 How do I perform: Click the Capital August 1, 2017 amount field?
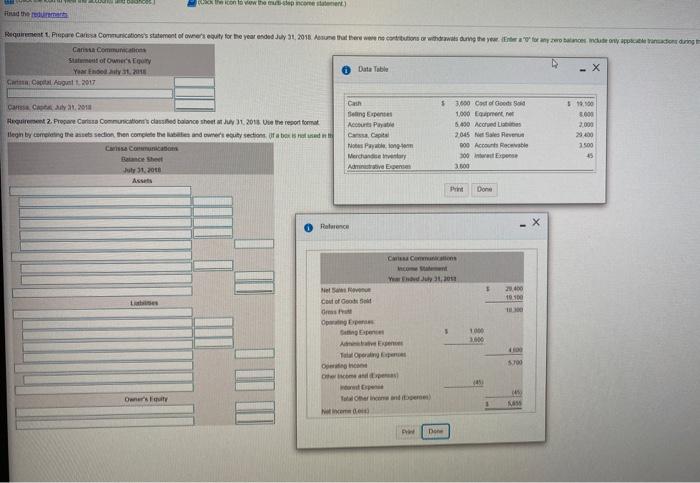[x=194, y=82]
